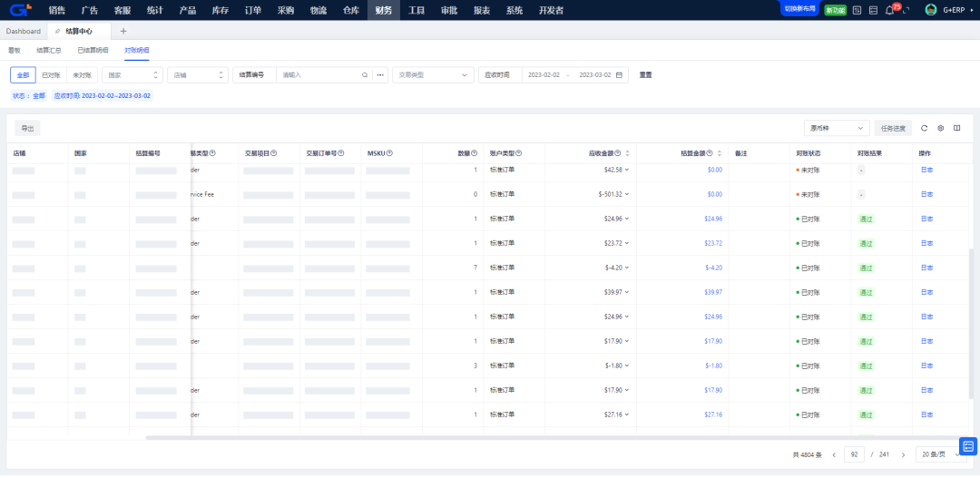Open the 结算编号 field type selector
This screenshot has height=478, width=980.
(x=254, y=75)
